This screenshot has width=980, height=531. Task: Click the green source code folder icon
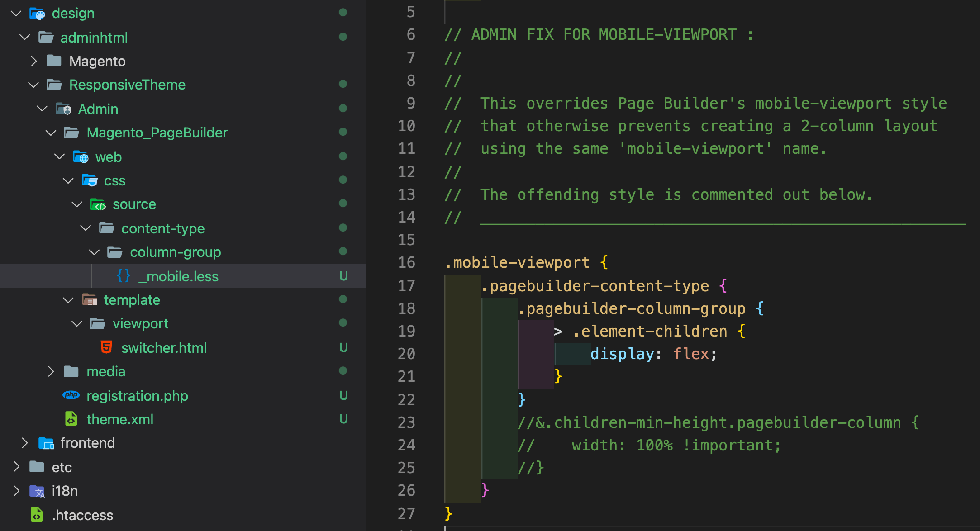point(98,204)
